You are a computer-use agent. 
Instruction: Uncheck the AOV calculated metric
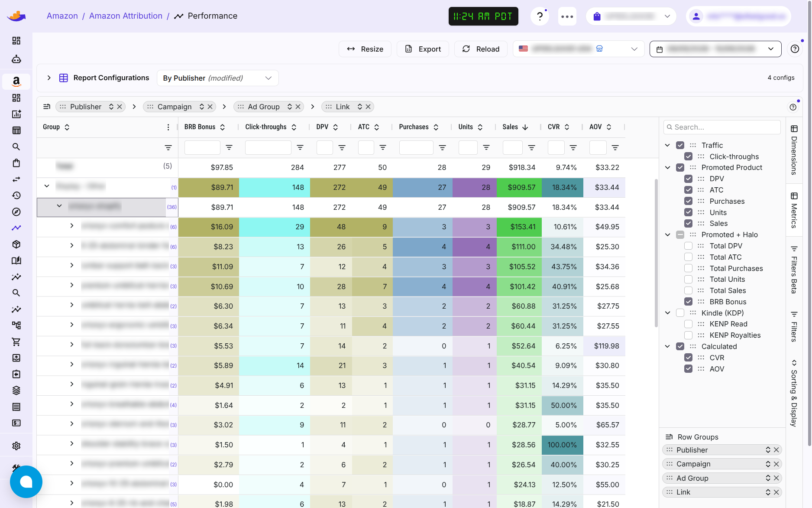tap(688, 369)
